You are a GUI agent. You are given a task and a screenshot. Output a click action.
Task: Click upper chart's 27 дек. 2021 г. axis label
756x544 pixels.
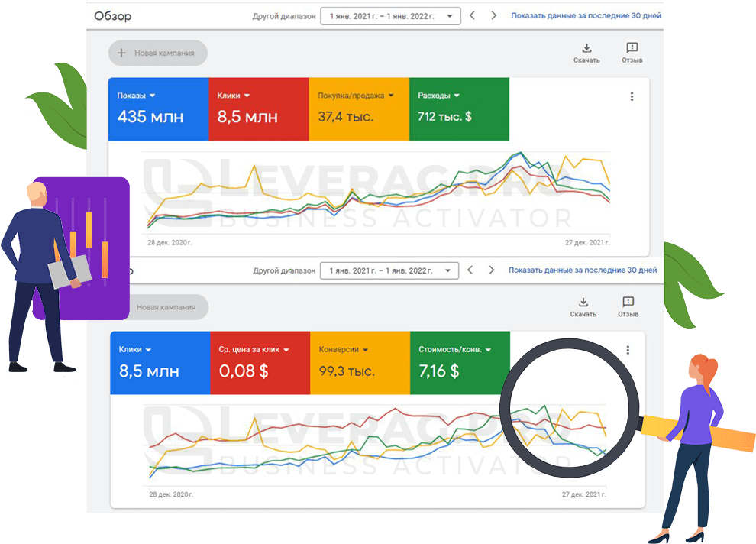click(x=587, y=242)
